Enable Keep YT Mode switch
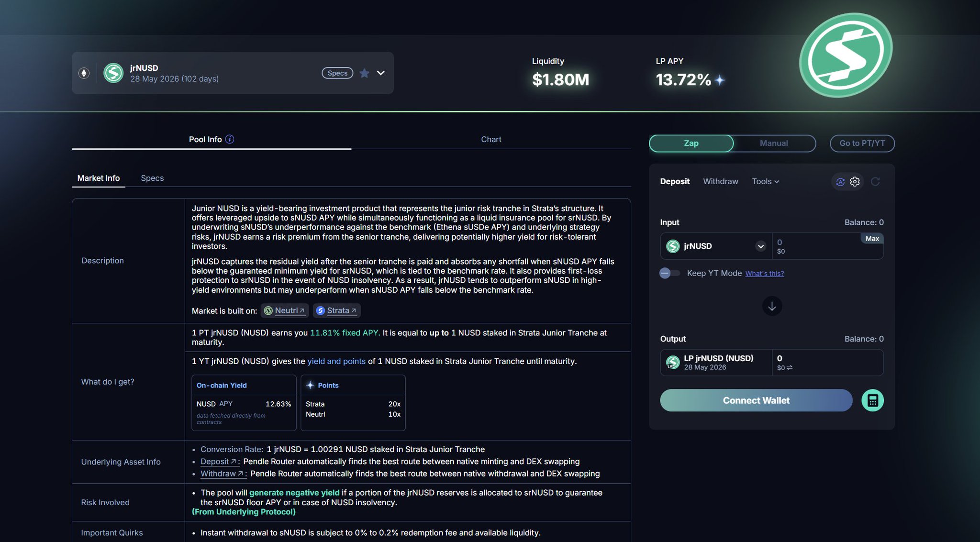980x542 pixels. click(x=669, y=273)
